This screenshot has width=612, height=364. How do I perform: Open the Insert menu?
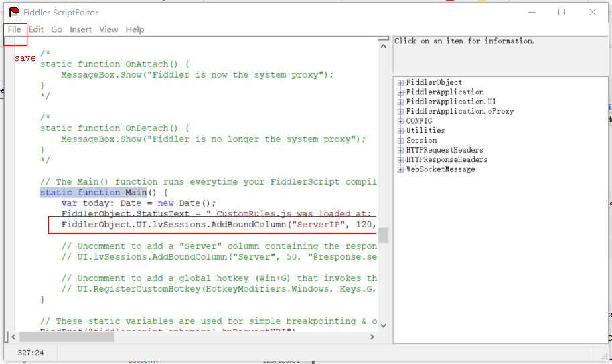click(81, 29)
